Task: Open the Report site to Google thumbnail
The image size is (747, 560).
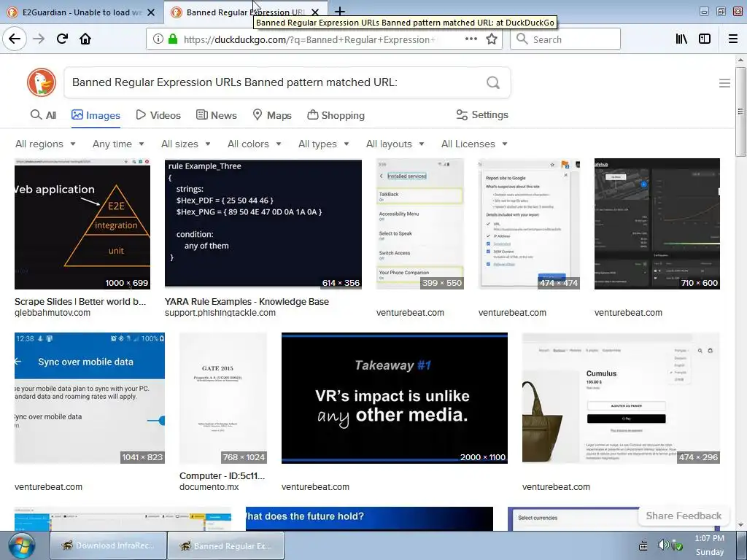Action: pyautogui.click(x=529, y=224)
